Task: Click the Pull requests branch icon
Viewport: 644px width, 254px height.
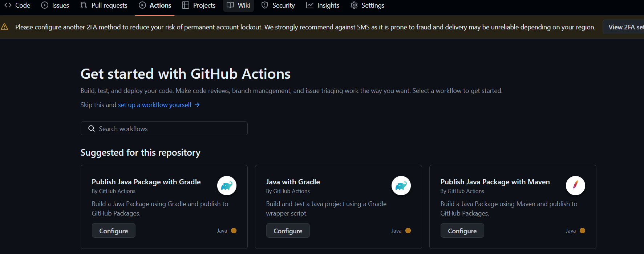Action: point(84,5)
